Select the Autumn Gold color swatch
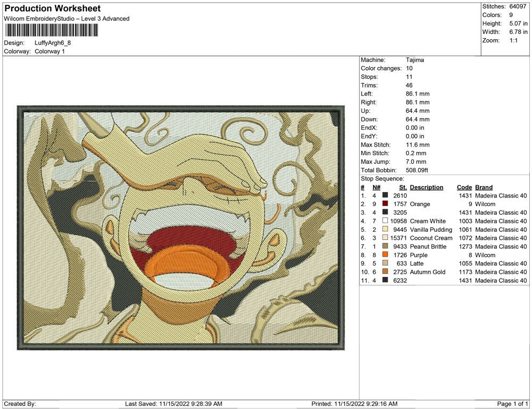The image size is (532, 409). [x=385, y=272]
